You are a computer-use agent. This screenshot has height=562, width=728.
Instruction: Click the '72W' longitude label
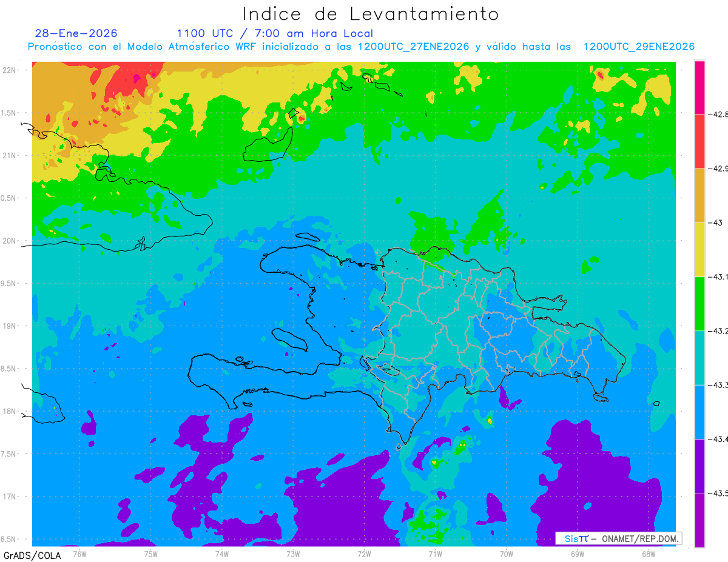(x=364, y=554)
